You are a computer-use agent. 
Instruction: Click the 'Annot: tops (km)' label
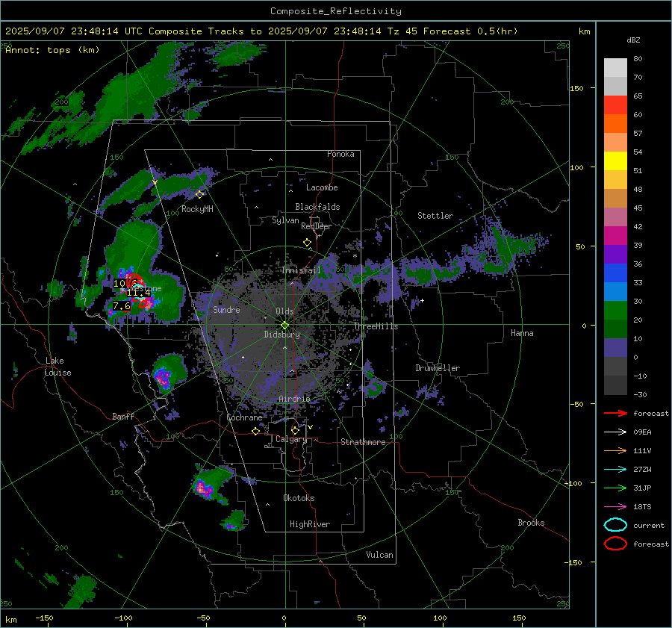(x=52, y=50)
